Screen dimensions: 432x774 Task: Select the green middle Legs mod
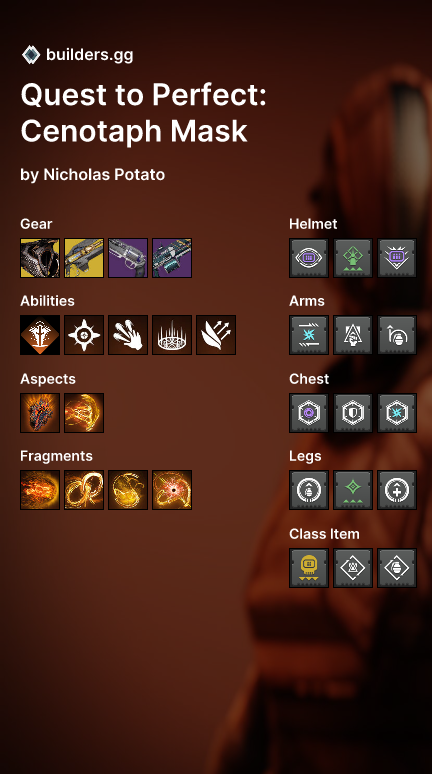[353, 490]
